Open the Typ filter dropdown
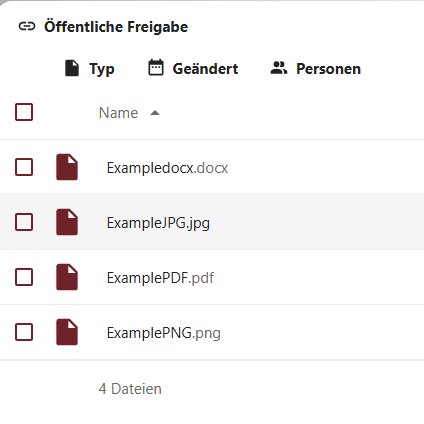Image resolution: width=424 pixels, height=424 pixels. point(89,69)
